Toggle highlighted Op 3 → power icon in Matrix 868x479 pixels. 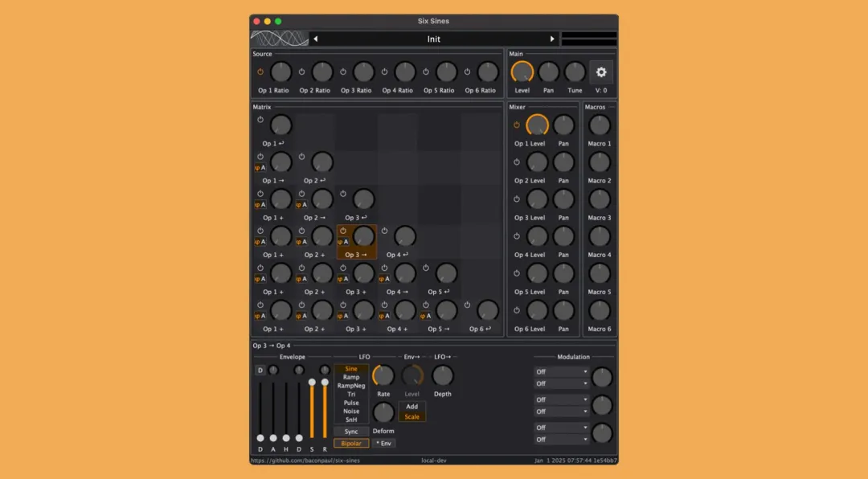(x=343, y=231)
